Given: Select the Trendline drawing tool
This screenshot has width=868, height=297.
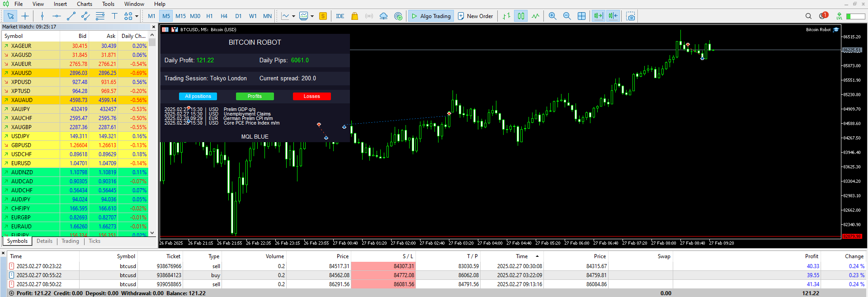Looking at the screenshot, I should pos(71,16).
